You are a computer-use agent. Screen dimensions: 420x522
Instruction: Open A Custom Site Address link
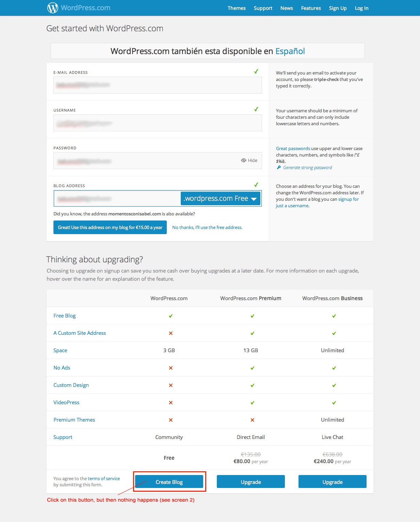coord(80,333)
